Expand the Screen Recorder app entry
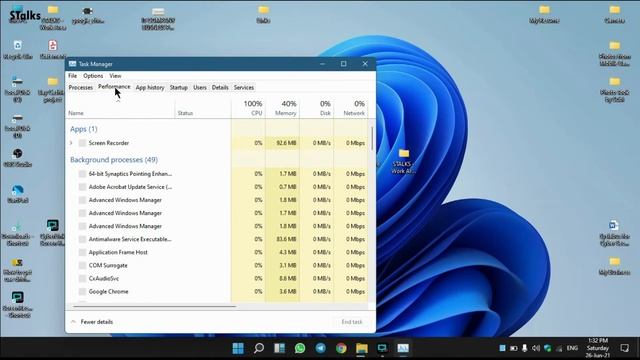This screenshot has height=360, width=640. 71,143
